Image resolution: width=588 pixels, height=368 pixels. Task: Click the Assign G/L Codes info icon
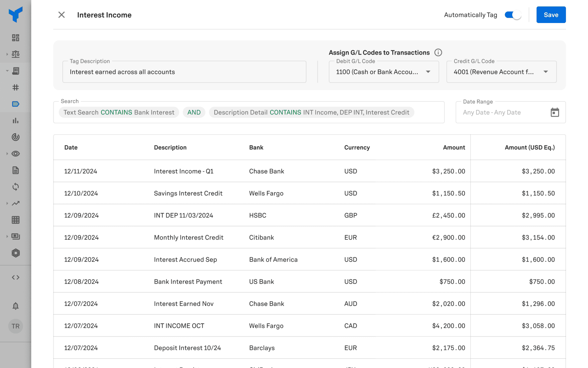tap(438, 52)
